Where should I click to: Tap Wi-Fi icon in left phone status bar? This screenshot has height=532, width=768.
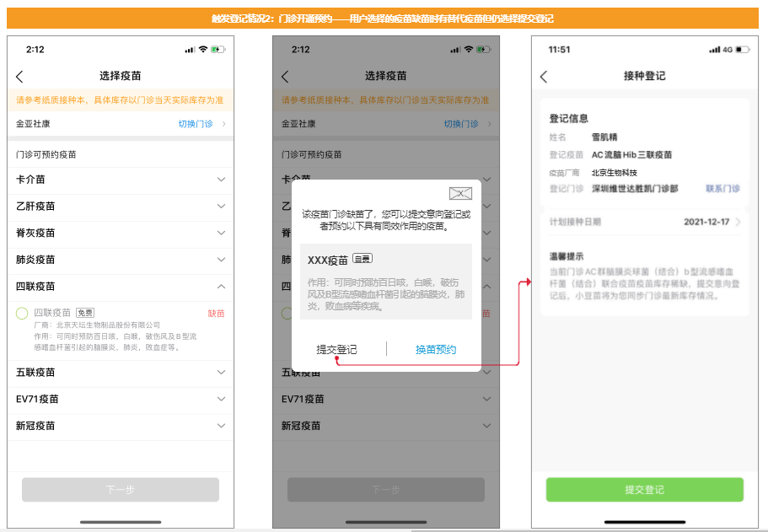click(x=203, y=50)
